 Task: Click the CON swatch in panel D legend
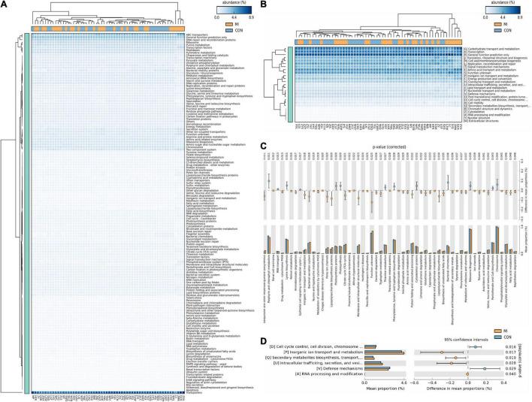498,337
